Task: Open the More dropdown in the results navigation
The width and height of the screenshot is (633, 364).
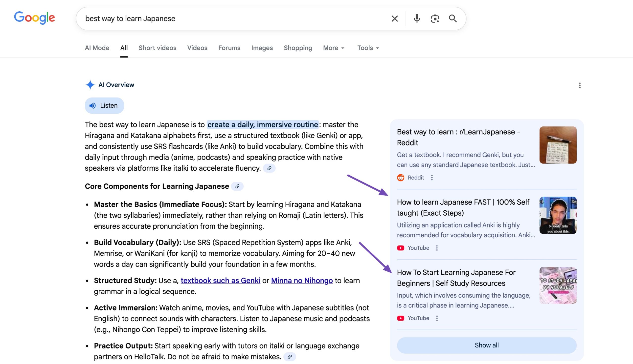Action: (x=333, y=48)
